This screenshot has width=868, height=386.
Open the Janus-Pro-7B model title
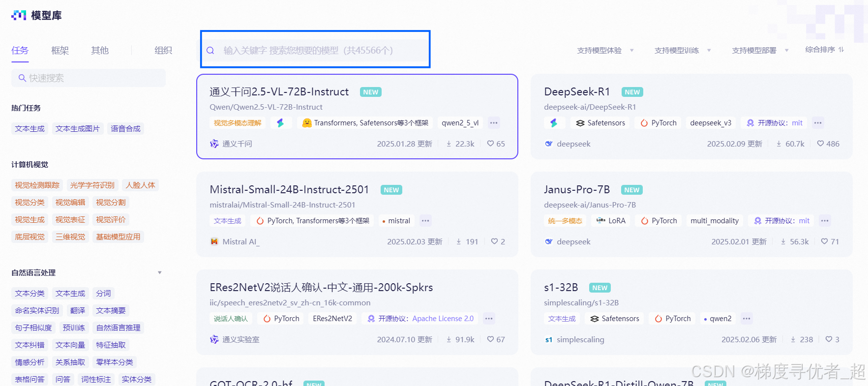[577, 190]
